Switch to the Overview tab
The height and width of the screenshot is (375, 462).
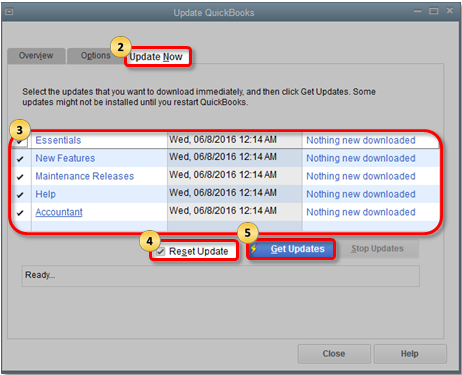click(x=36, y=55)
